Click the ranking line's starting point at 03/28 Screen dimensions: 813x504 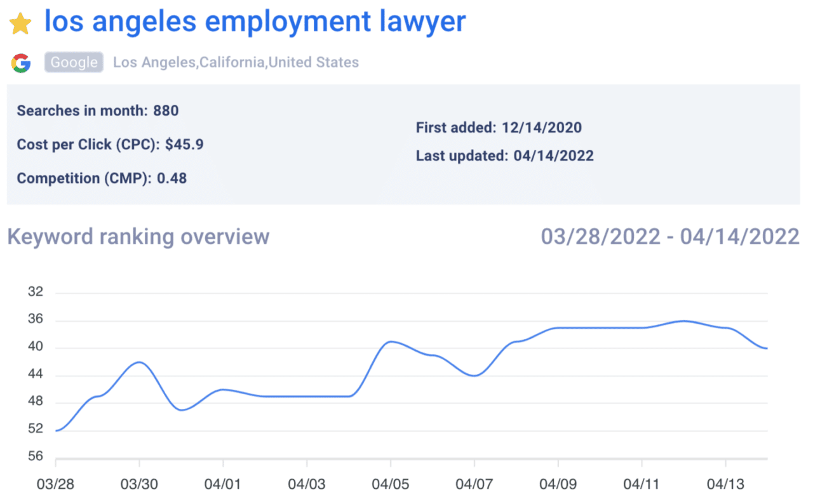pyautogui.click(x=57, y=430)
